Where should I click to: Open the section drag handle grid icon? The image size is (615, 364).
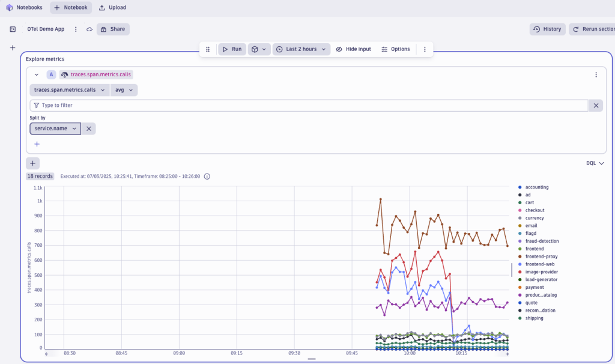[207, 49]
